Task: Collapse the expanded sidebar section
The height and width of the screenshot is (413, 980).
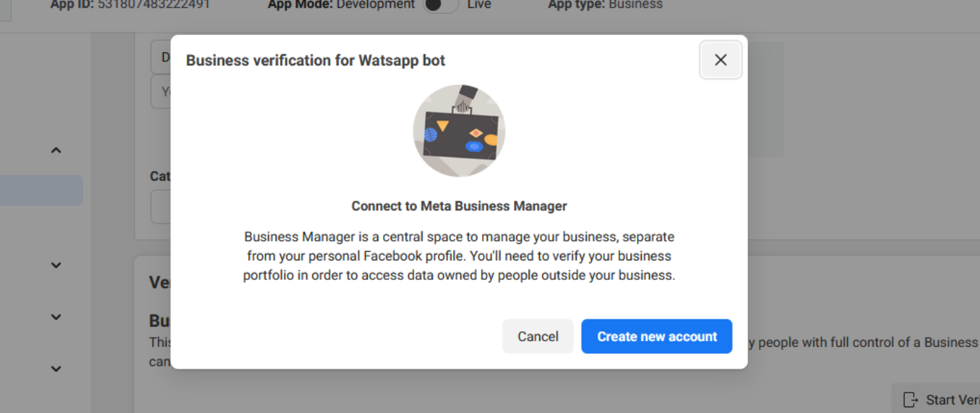Action: pos(56,149)
